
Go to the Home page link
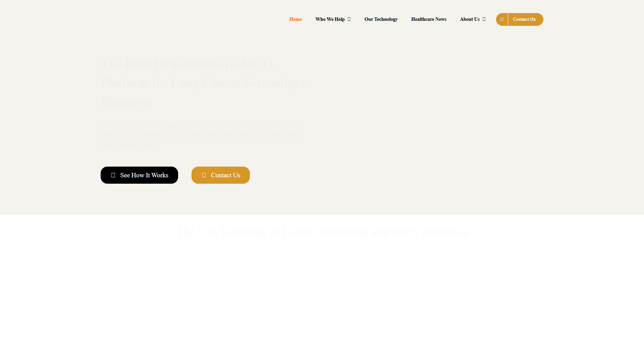(296, 19)
